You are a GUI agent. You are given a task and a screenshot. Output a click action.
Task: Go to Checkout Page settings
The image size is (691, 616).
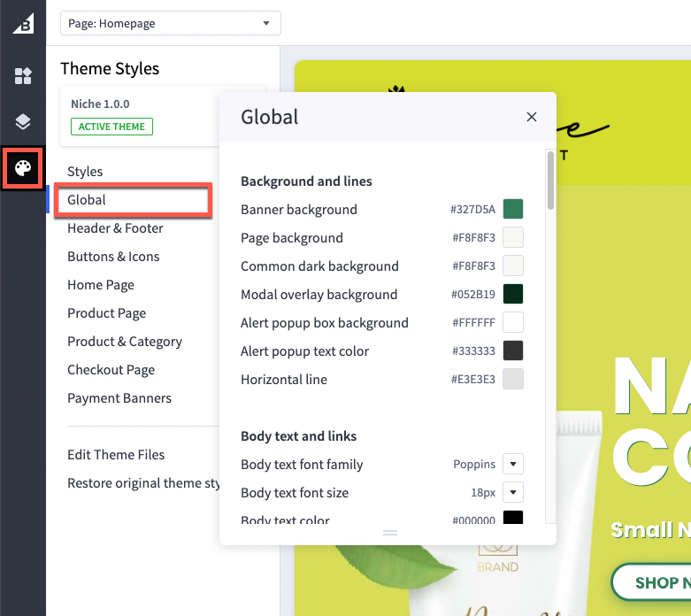tap(111, 370)
